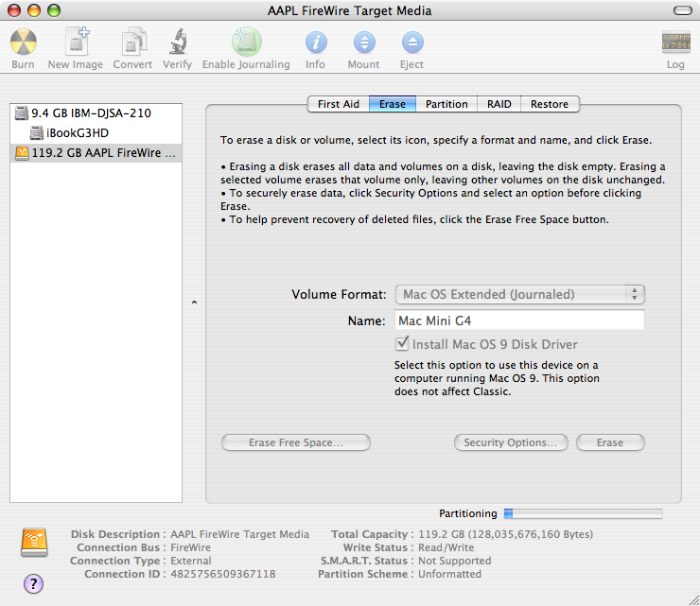This screenshot has width=700, height=606.
Task: Click the Connection Bus value FireWire
Action: point(191,547)
